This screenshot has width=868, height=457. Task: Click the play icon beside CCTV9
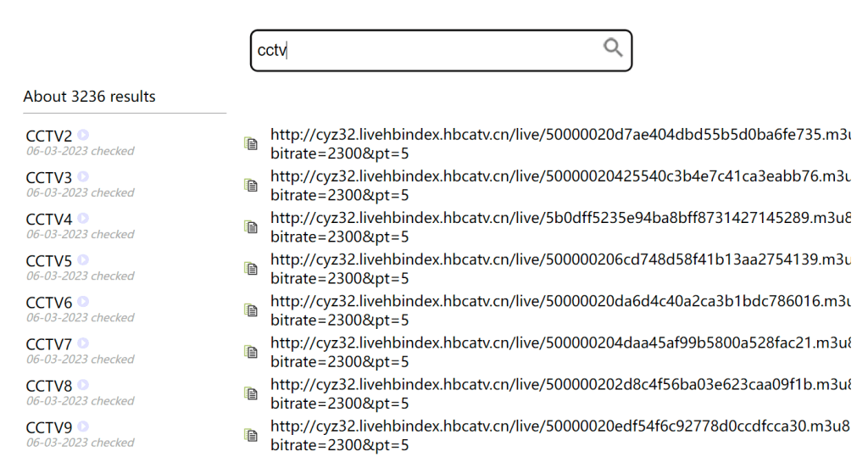pos(83,426)
